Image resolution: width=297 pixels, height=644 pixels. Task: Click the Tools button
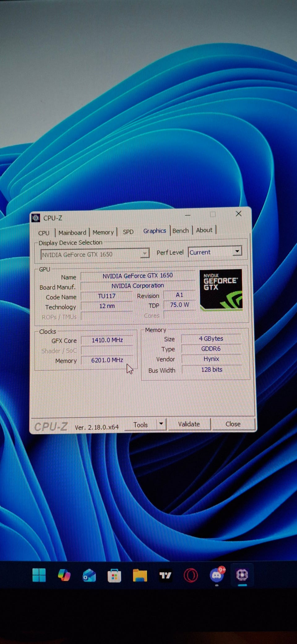[x=140, y=425]
